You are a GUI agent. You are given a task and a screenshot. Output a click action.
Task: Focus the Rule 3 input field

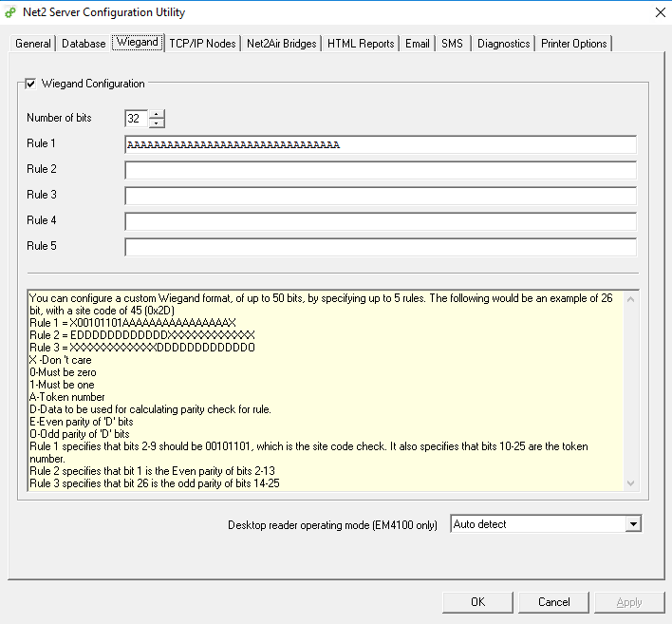[381, 196]
